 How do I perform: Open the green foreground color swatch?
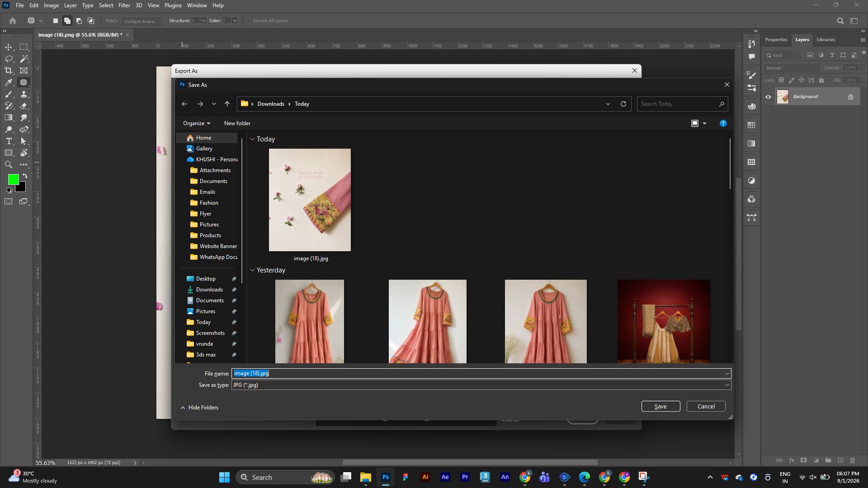[13, 179]
